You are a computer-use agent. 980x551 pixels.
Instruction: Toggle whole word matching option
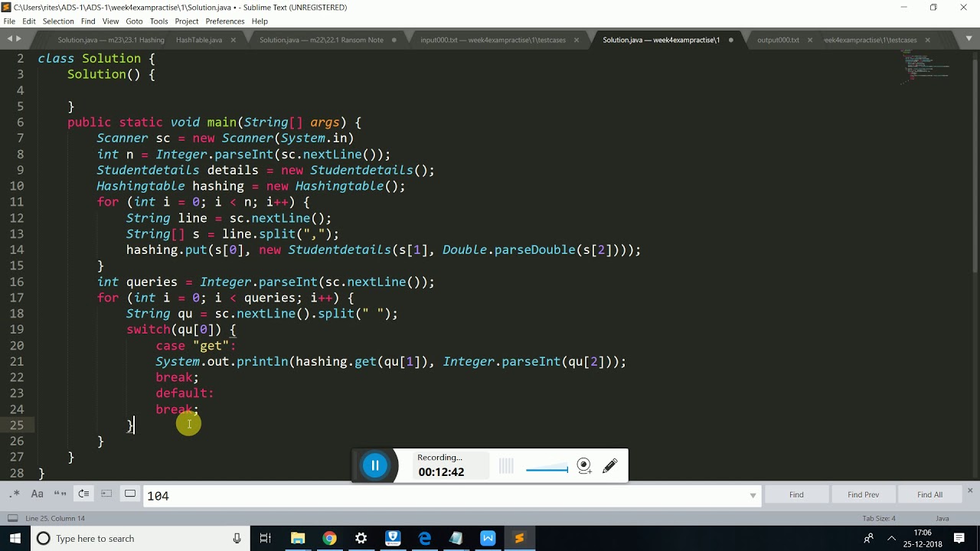coord(60,494)
